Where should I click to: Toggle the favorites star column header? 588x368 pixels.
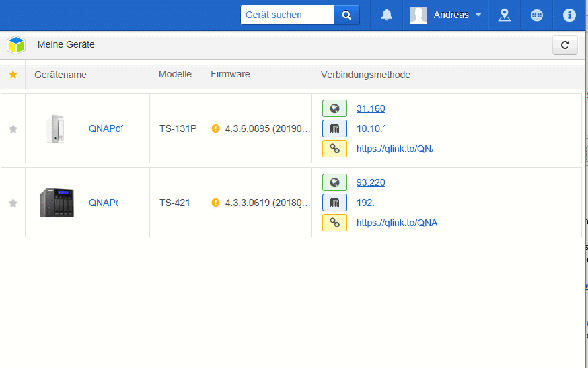(x=13, y=75)
